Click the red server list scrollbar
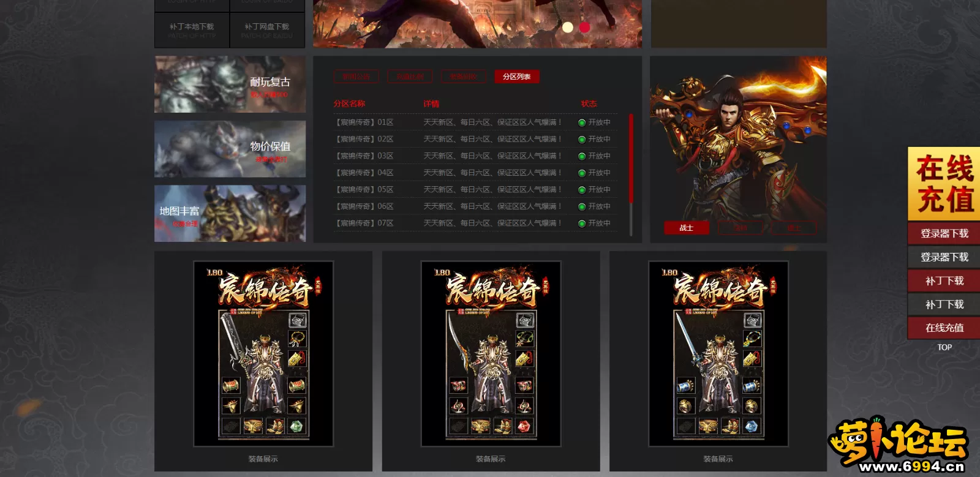 click(x=631, y=158)
